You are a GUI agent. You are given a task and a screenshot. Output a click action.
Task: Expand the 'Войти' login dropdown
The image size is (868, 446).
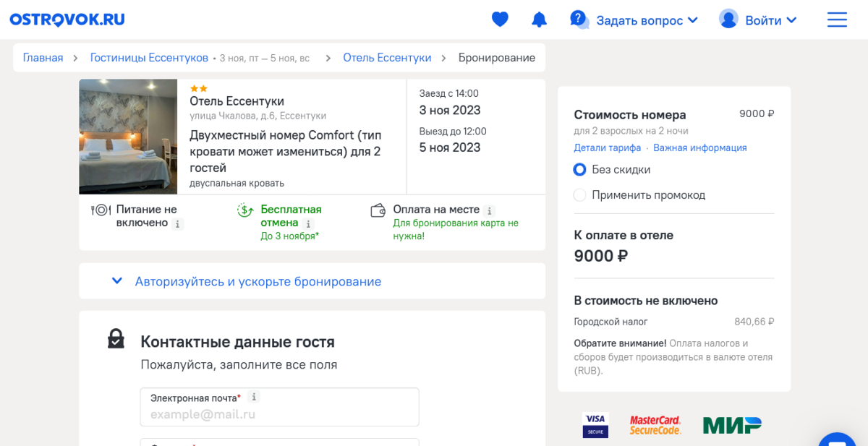click(770, 20)
